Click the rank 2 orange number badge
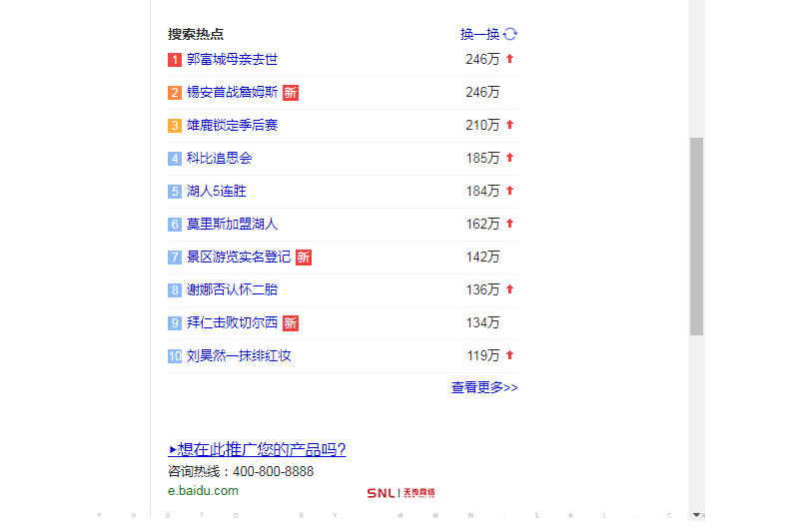 [174, 93]
